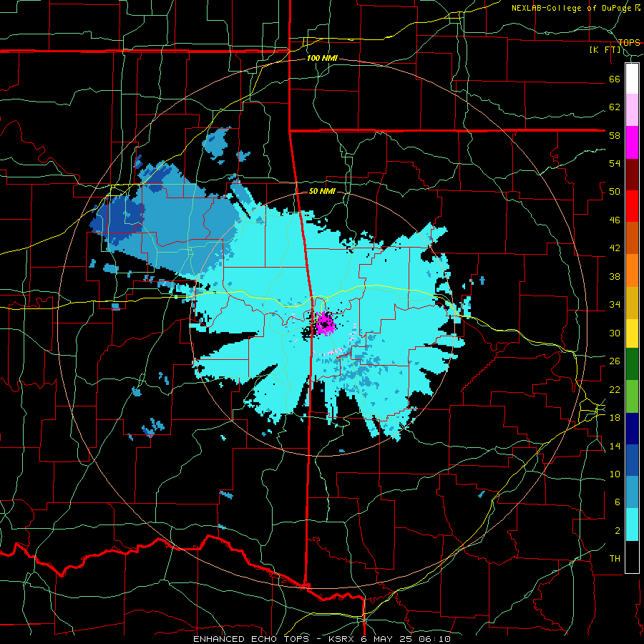Viewport: 644px width, 644px height.
Task: Click the 'KSRX' radar site identifier
Action: pos(342,639)
